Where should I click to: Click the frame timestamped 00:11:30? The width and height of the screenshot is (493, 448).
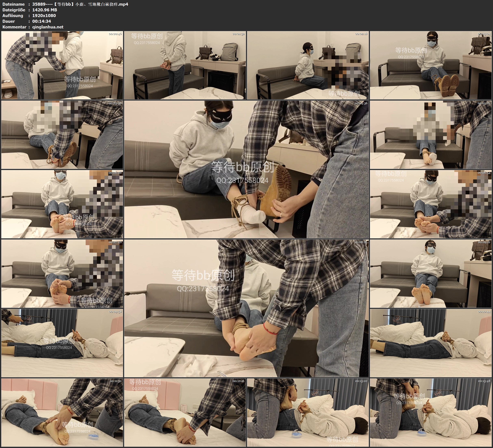(62, 412)
